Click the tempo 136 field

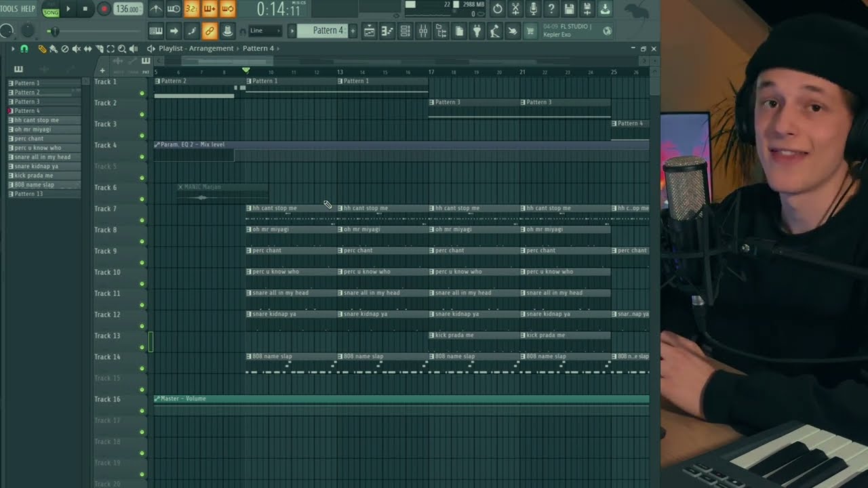click(x=127, y=9)
